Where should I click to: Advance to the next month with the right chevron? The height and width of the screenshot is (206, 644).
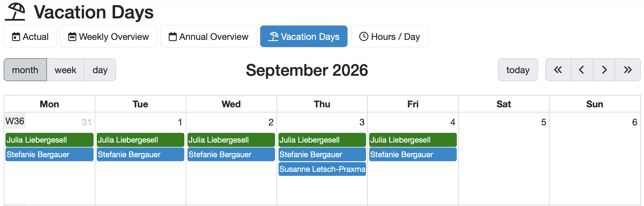pyautogui.click(x=604, y=70)
